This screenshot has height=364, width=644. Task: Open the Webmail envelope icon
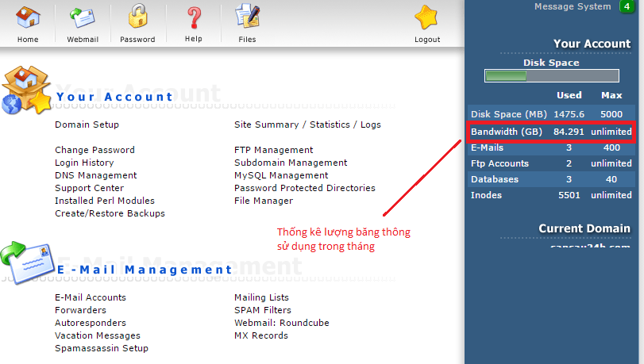pyautogui.click(x=83, y=17)
